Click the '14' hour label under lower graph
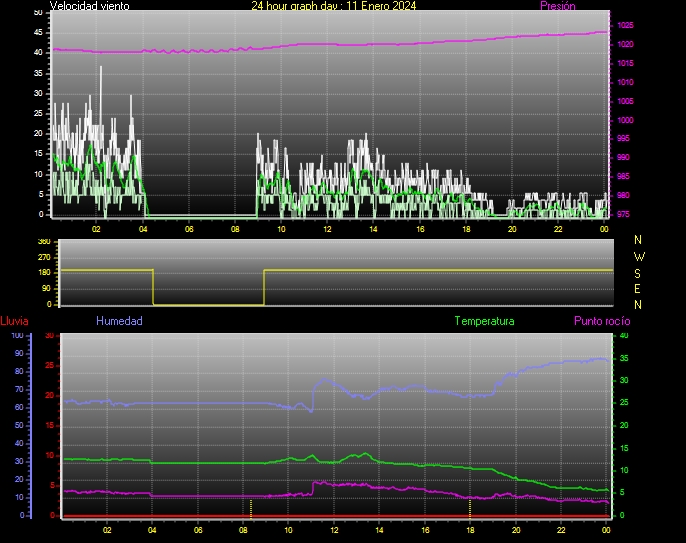Viewport: 686px width, 543px height. pos(379,530)
